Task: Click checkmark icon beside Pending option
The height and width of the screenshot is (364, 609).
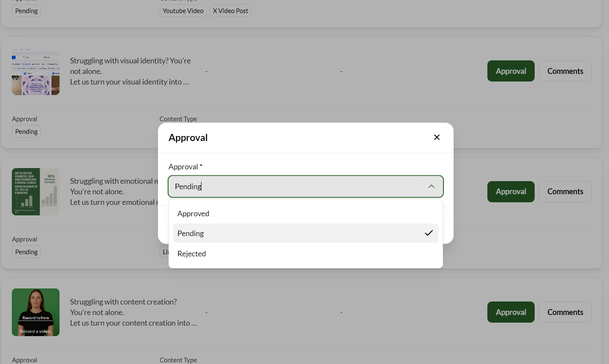Action: [x=429, y=233]
